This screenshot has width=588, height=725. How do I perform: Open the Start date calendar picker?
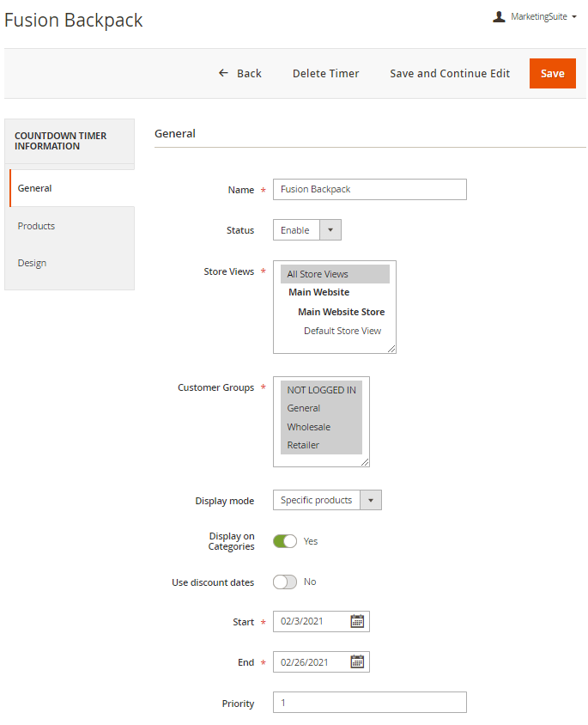pyautogui.click(x=357, y=621)
